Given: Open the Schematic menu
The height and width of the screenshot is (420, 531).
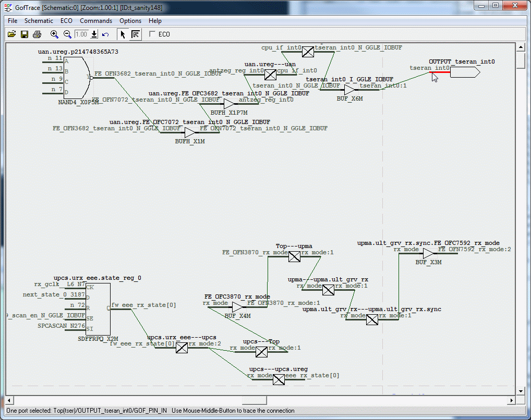Looking at the screenshot, I should (39, 21).
